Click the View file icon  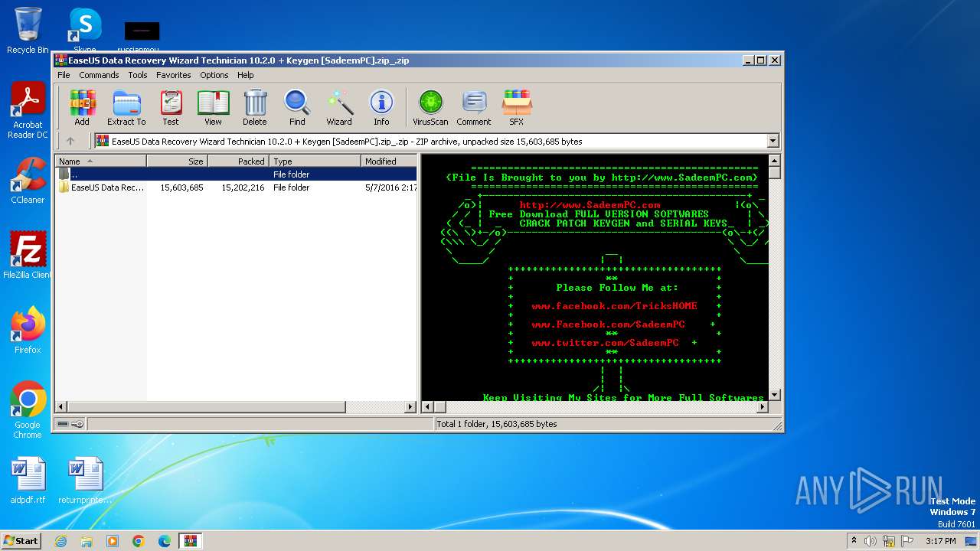[x=213, y=108]
